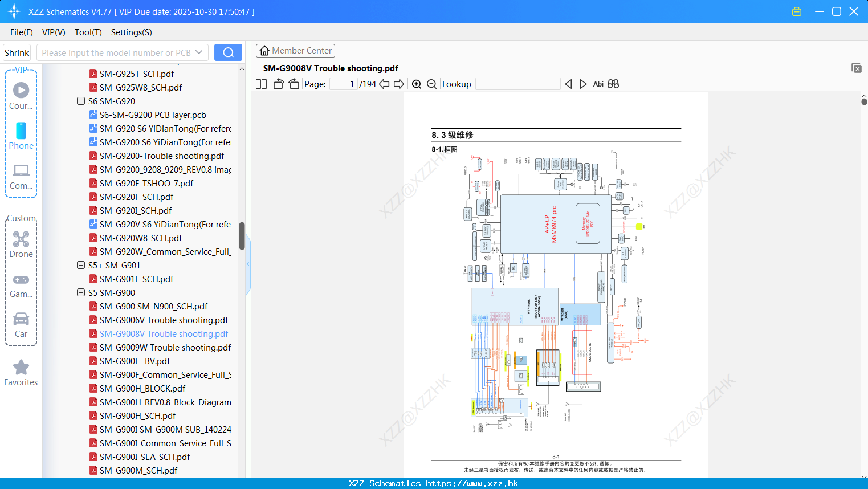The height and width of the screenshot is (489, 868).
Task: Open model number dropdown arrow
Action: 199,52
